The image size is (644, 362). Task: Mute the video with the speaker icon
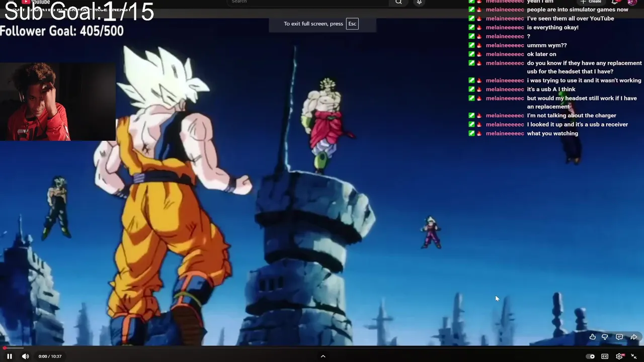[25, 356]
